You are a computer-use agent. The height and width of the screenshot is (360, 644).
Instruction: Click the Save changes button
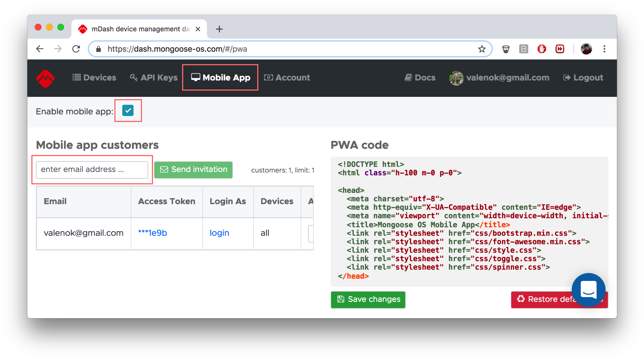[x=368, y=300]
